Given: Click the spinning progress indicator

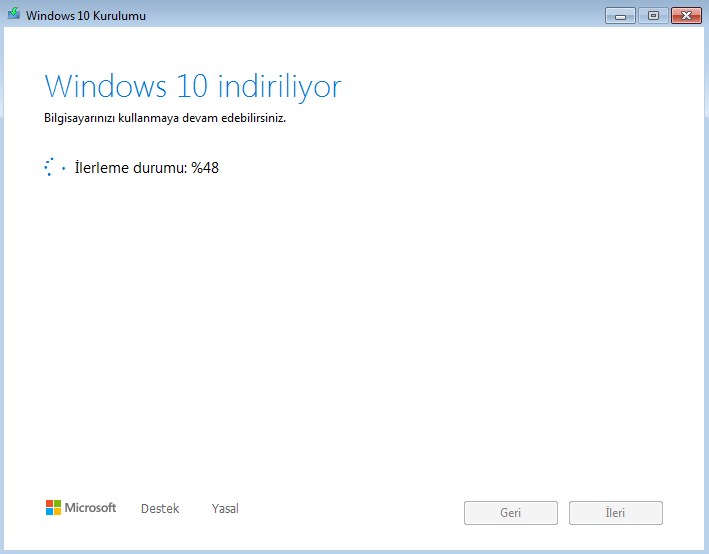Looking at the screenshot, I should (55, 167).
